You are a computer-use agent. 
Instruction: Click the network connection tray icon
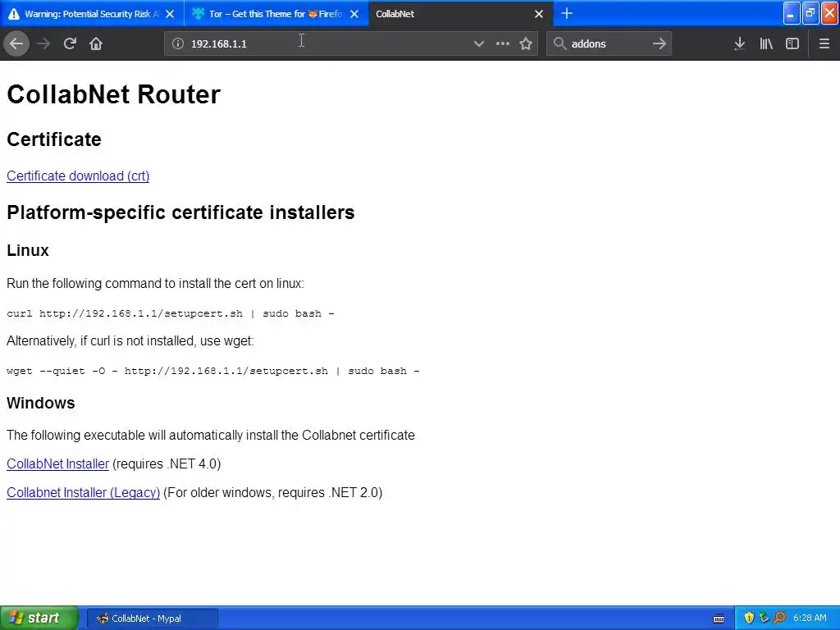point(764,618)
